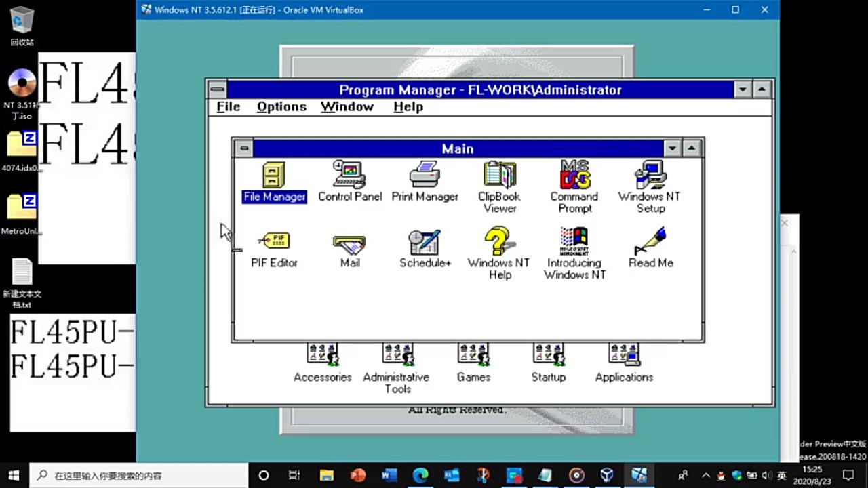Open PowerPoint from the taskbar
This screenshot has height=488, width=868.
358,475
